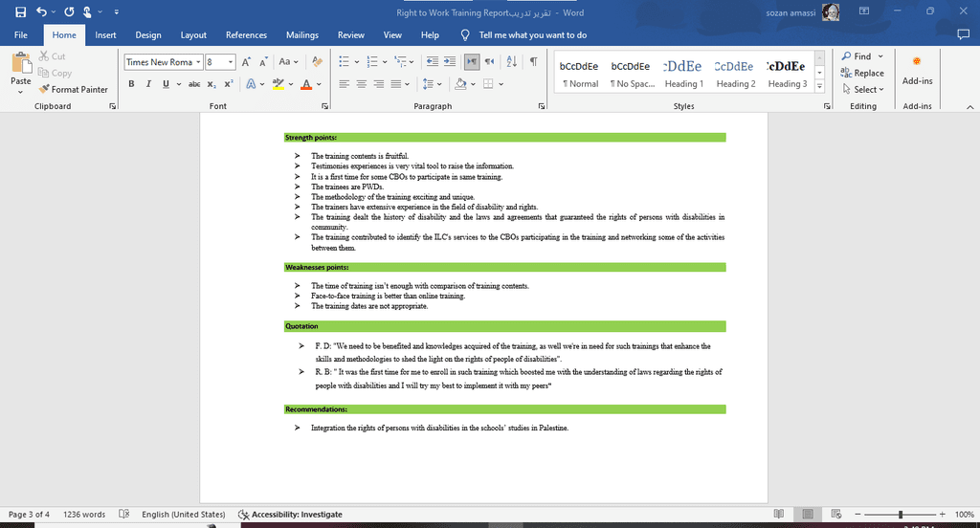Click the Paste clipboard icon
Image resolution: width=980 pixels, height=528 pixels.
tap(21, 63)
